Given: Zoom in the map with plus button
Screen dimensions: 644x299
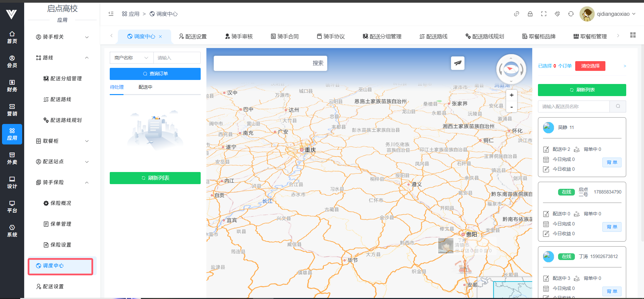Looking at the screenshot, I should click(511, 95).
